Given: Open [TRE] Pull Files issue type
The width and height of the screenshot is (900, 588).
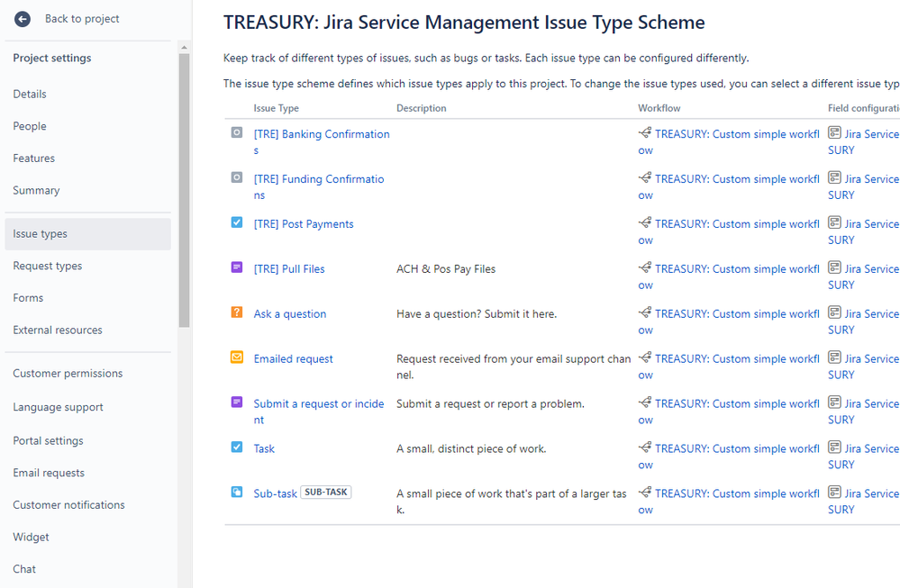Looking at the screenshot, I should 289,269.
